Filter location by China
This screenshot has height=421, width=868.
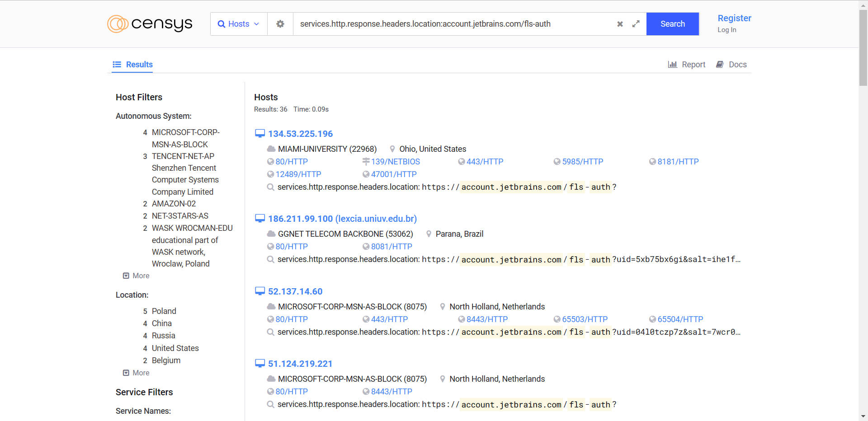click(x=161, y=323)
